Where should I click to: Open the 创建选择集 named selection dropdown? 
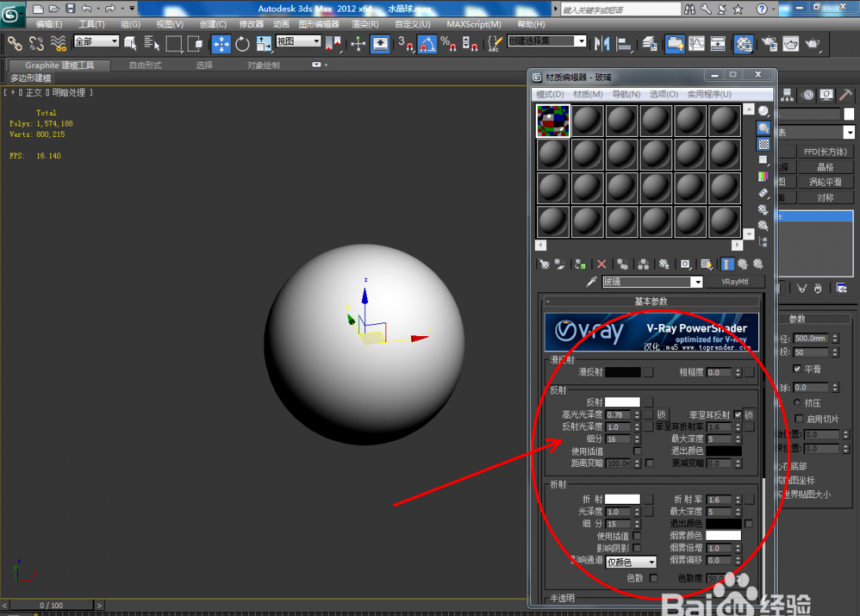[x=547, y=41]
